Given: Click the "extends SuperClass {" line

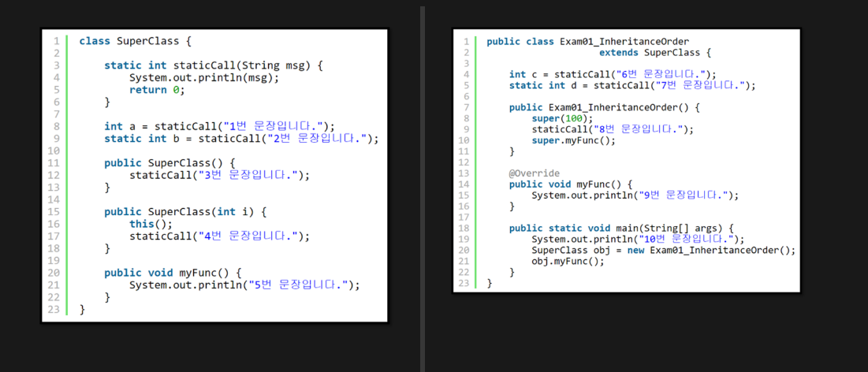Looking at the screenshot, I should click(655, 53).
